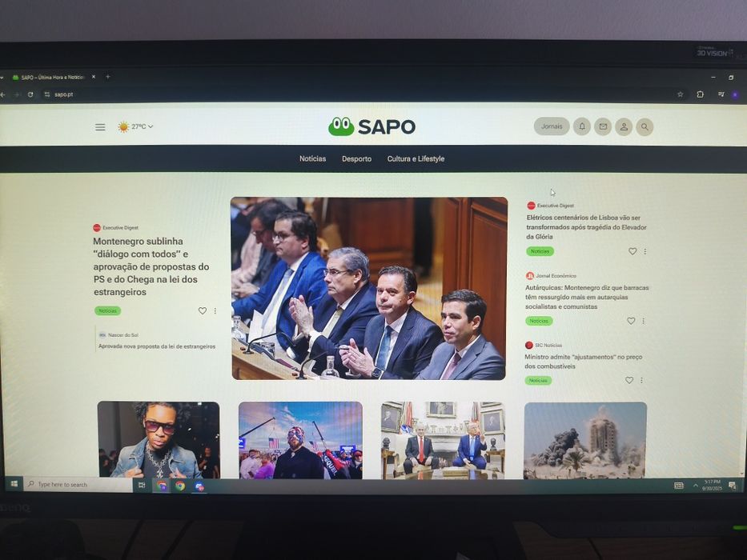
Task: Close the SAPO browser tab
Action: [x=94, y=77]
